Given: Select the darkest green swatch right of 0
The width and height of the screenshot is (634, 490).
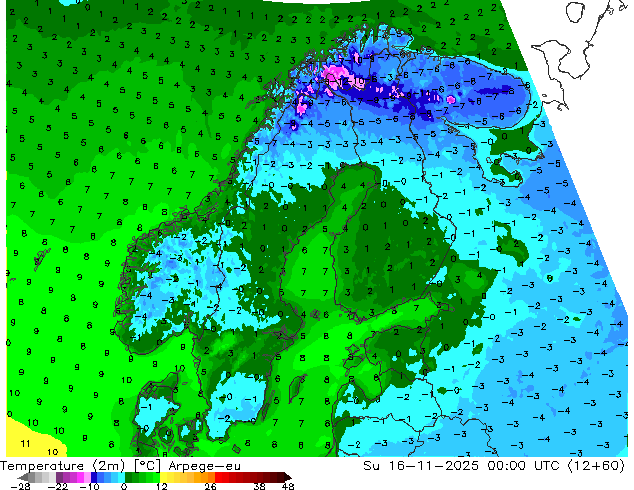Looking at the screenshot, I should tap(128, 477).
